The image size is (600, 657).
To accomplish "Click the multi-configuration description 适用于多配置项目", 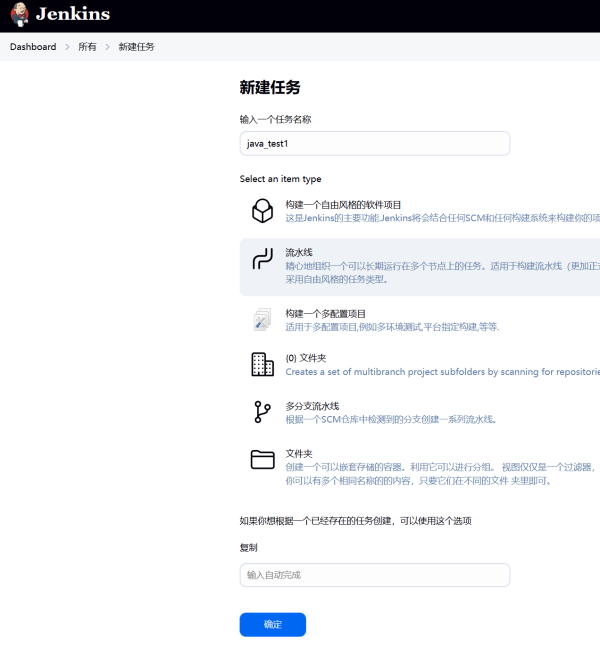I will (x=392, y=327).
